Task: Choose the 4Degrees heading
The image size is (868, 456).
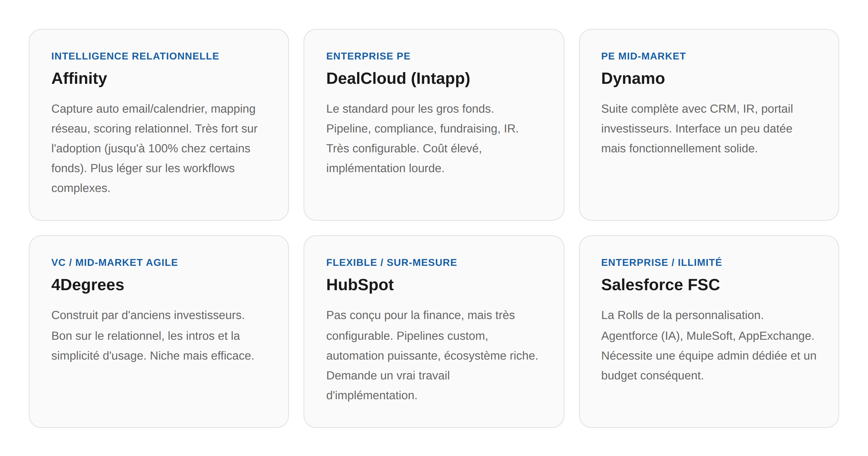Action: coord(88,285)
